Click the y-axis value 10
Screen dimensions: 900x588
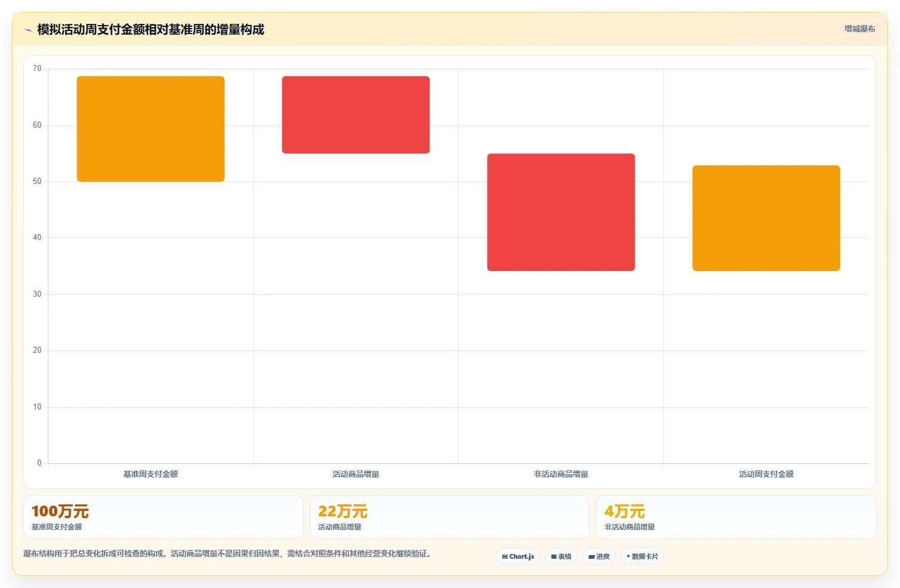pyautogui.click(x=37, y=407)
